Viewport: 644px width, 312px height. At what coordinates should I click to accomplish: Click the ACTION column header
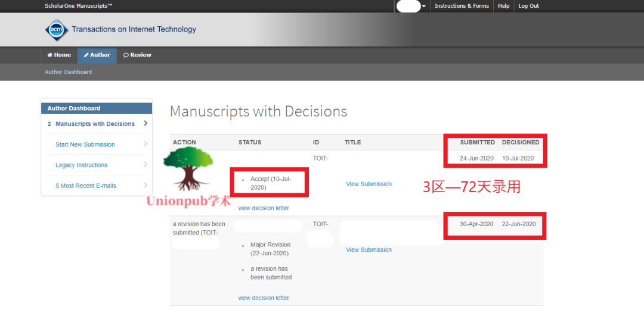(x=184, y=142)
